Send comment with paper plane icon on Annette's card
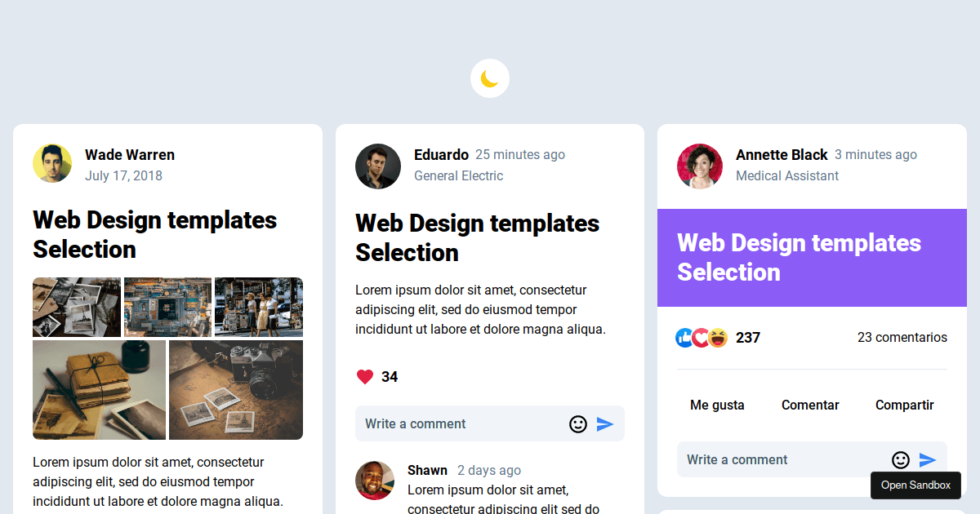 click(927, 459)
